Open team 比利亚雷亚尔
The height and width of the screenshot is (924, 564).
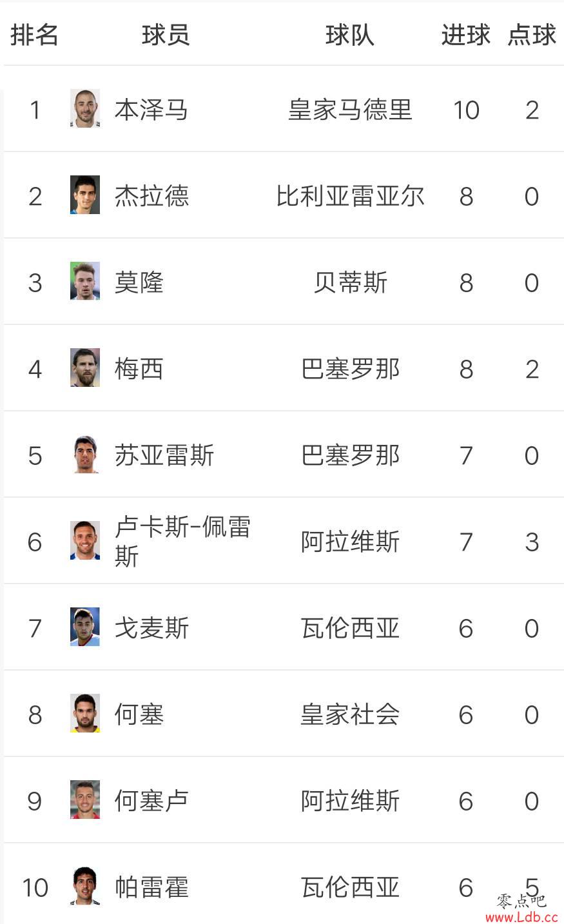click(x=350, y=196)
